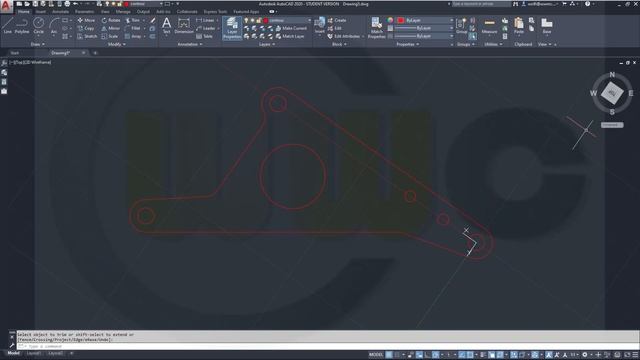Select the Stretch tool
This screenshot has height=360, width=640.
(87, 36)
